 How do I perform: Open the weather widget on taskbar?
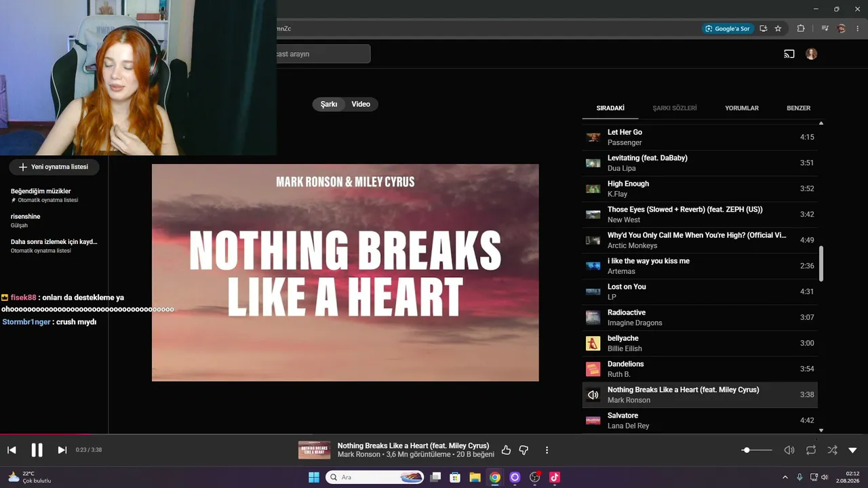point(28,477)
